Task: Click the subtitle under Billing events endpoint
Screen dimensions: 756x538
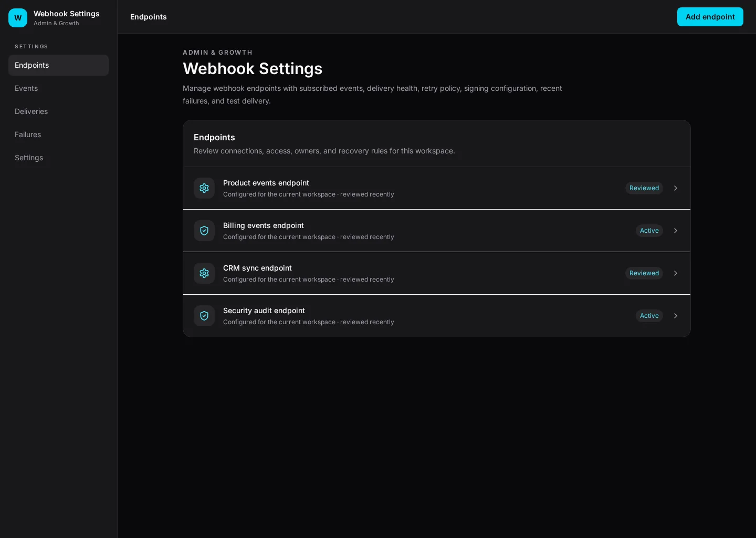Action: click(x=309, y=237)
